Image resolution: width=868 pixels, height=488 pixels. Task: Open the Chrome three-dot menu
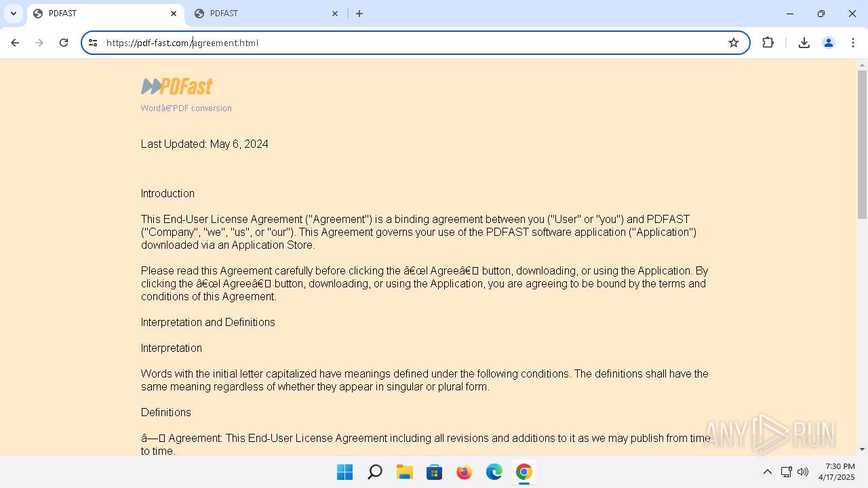[852, 43]
